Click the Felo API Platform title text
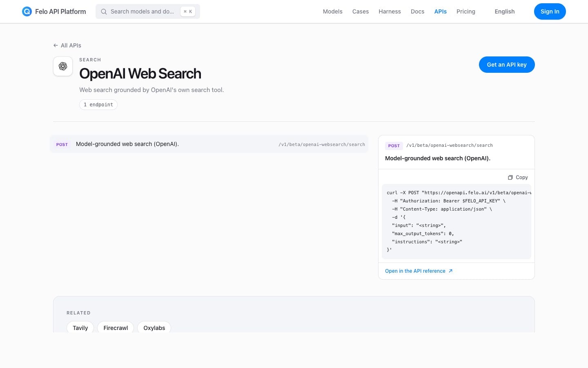Screen dimensions: 588x368 (60, 11)
